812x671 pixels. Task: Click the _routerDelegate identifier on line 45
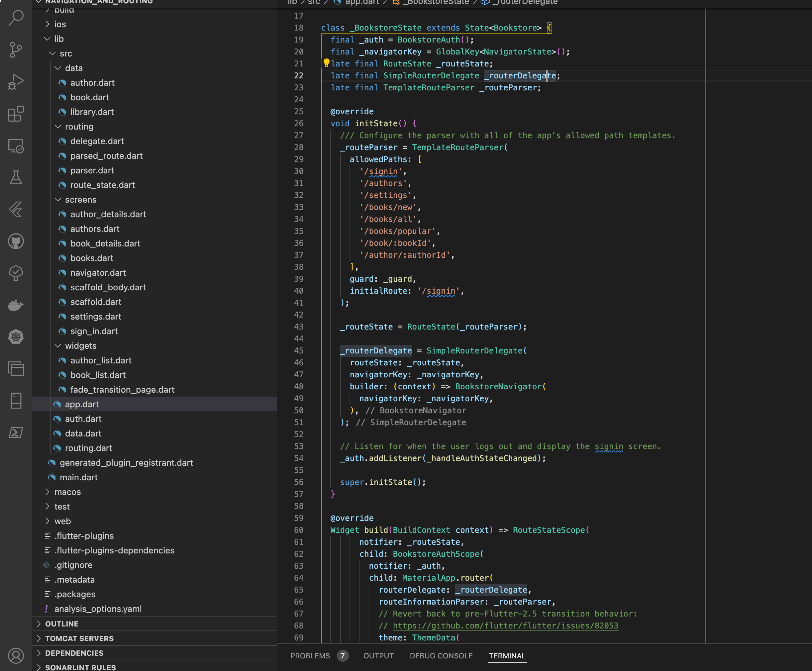coord(376,350)
